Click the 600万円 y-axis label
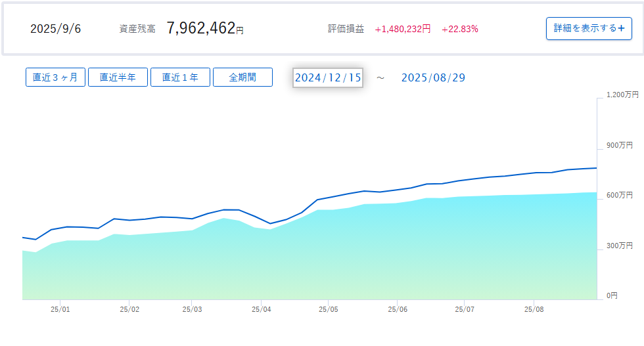Viewport: 644px width, 346px height. pos(619,196)
